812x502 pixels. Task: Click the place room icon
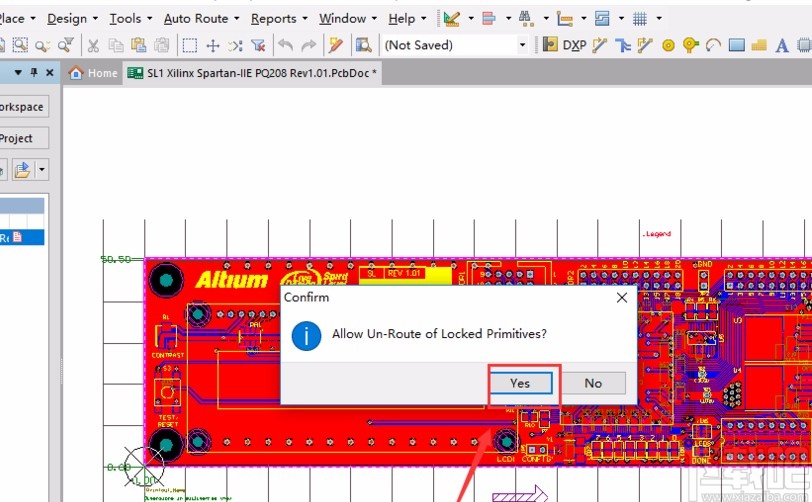(602, 19)
